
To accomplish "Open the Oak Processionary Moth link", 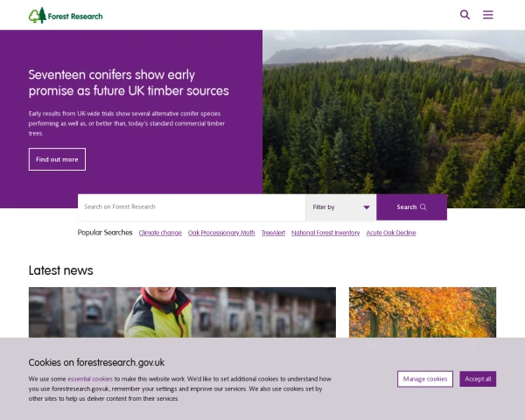I will [221, 233].
